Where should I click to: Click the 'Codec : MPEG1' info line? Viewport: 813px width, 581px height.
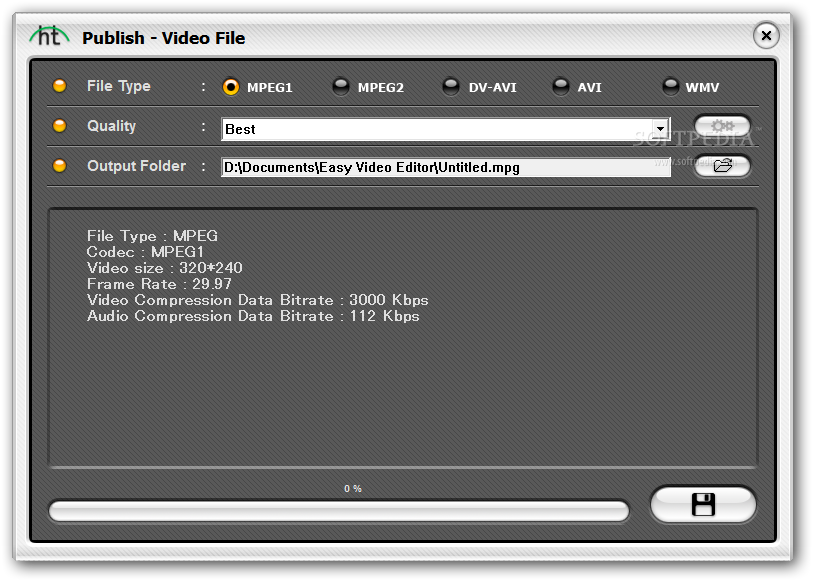point(145,252)
